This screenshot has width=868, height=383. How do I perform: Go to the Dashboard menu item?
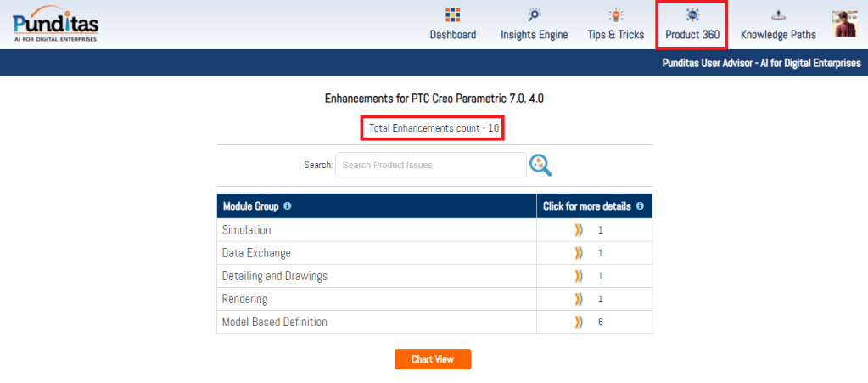452,35
